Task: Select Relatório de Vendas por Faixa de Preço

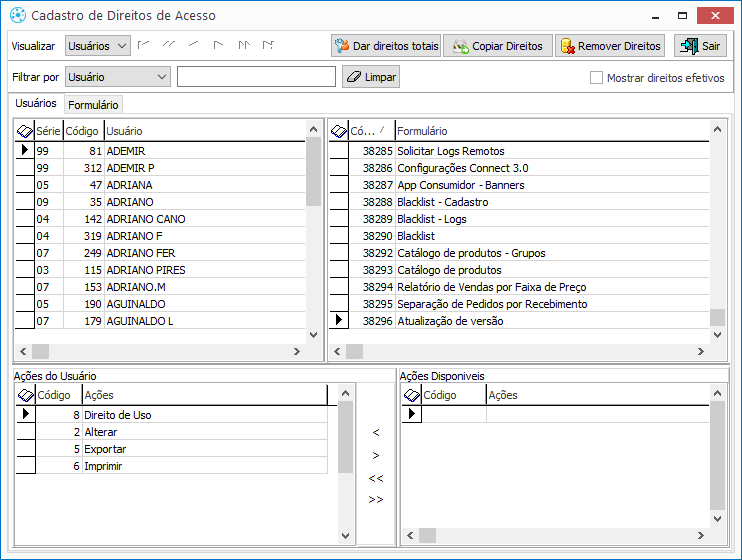Action: pos(520,287)
